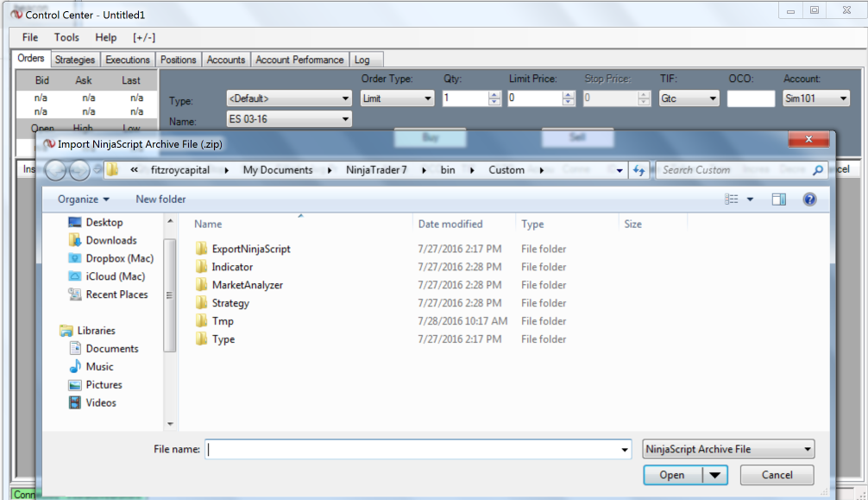868x500 pixels.
Task: Click the Open button
Action: [672, 475]
